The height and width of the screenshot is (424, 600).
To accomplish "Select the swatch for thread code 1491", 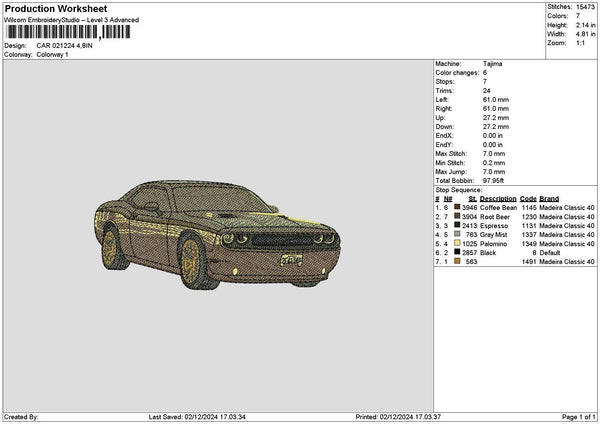I will [458, 261].
